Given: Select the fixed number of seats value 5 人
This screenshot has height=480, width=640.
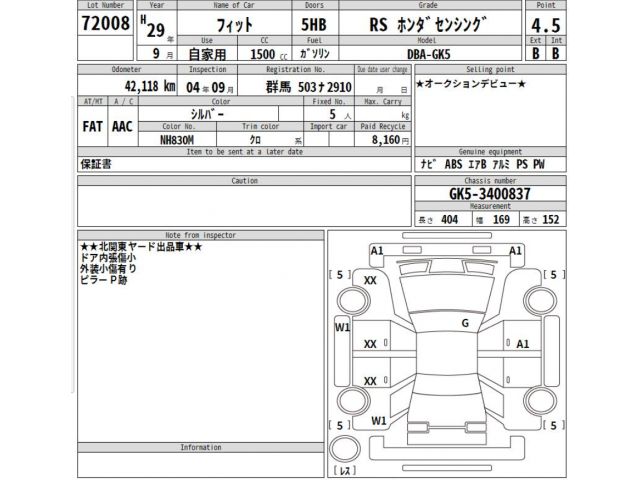Looking at the screenshot, I should (340, 115).
